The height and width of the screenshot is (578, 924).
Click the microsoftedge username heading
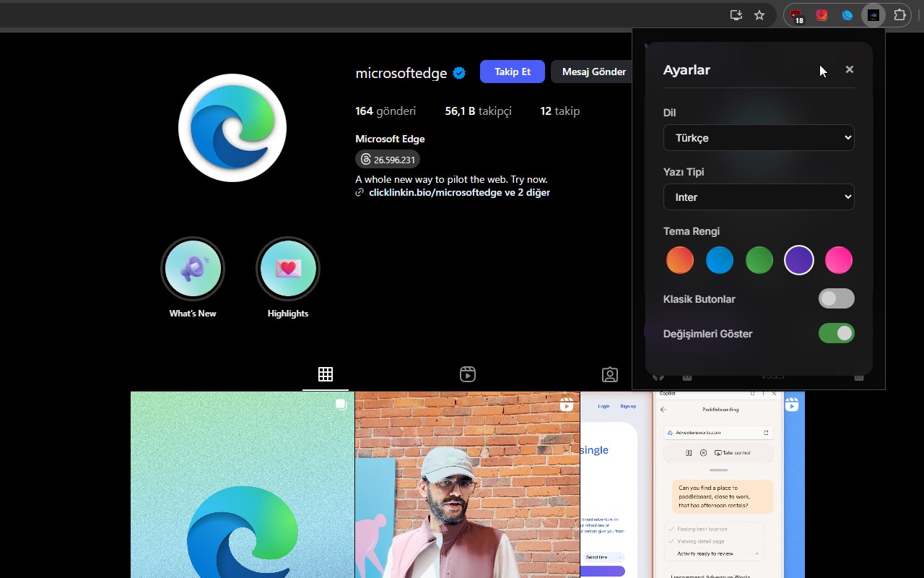(x=401, y=73)
